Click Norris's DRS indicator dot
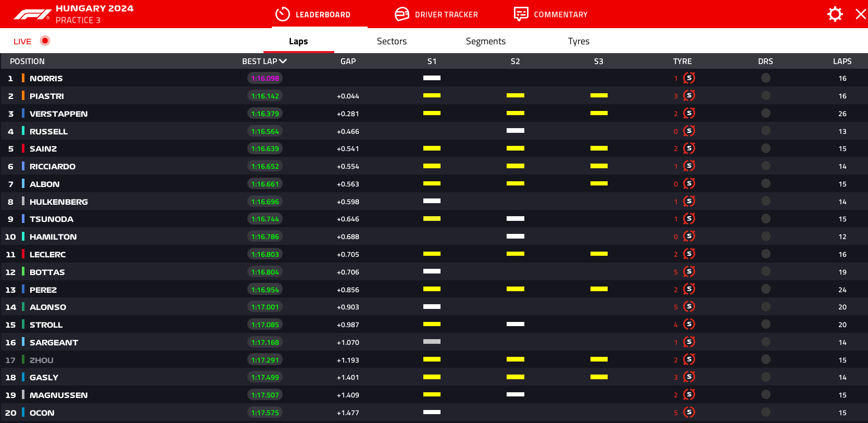868x423 pixels. click(765, 78)
